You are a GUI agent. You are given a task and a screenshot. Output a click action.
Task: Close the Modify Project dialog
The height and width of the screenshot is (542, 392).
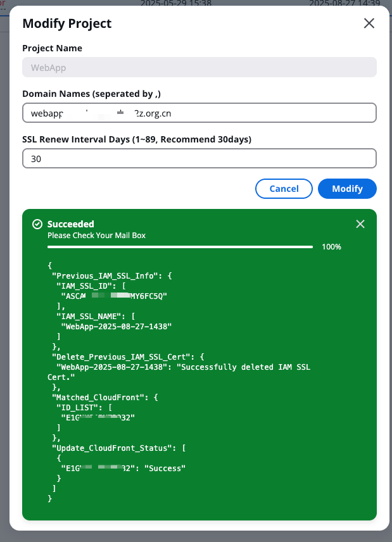pyautogui.click(x=369, y=23)
